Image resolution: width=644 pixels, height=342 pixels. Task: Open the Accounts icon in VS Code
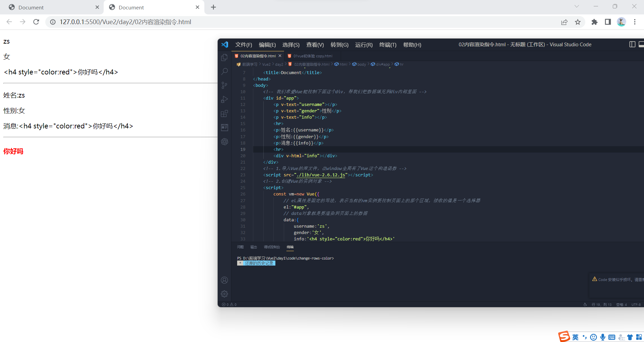pos(224,280)
